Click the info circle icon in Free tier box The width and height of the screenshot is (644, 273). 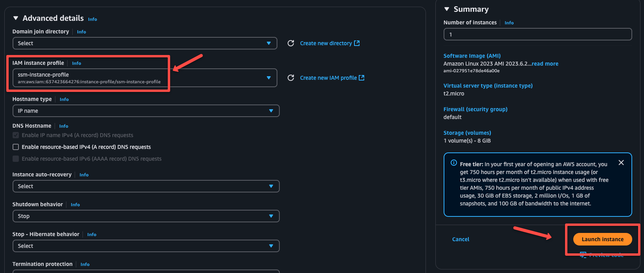click(454, 163)
